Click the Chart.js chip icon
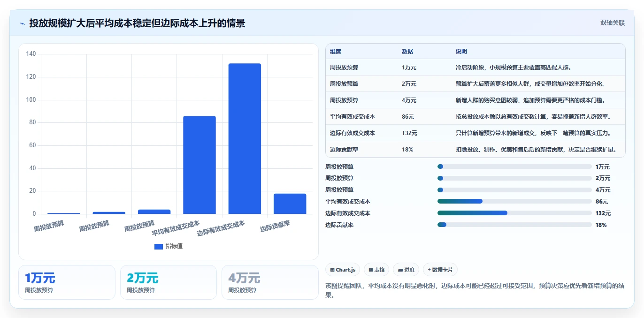The width and height of the screenshot is (644, 318). pos(332,270)
